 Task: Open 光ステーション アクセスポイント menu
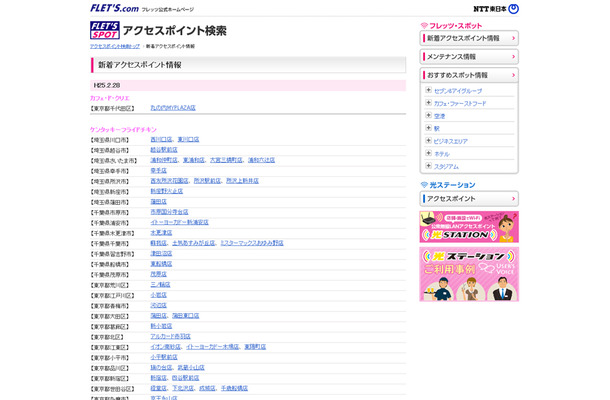click(x=469, y=199)
